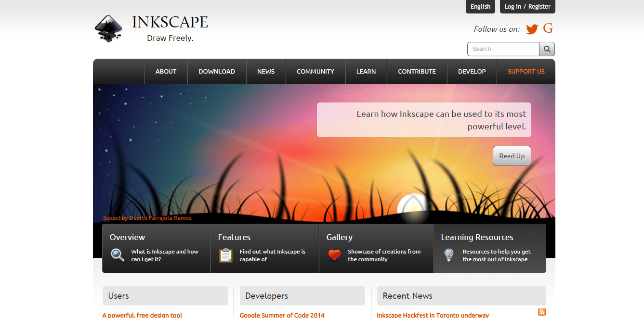Focus the Search input field
644x318 pixels.
pyautogui.click(x=503, y=49)
